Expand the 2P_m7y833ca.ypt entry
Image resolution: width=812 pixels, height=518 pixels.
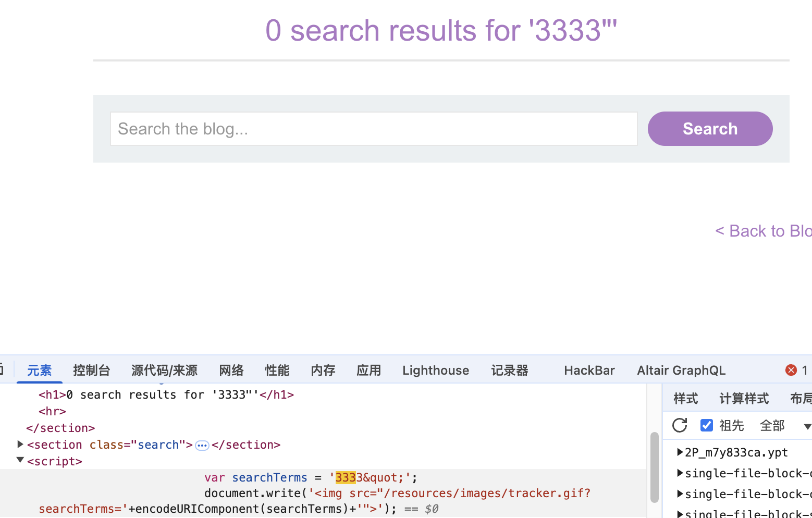[680, 452]
